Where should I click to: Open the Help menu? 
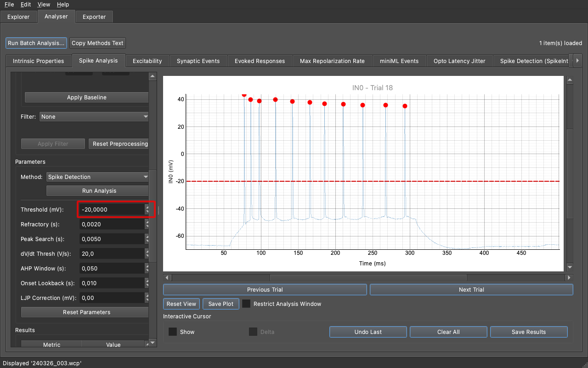click(63, 5)
